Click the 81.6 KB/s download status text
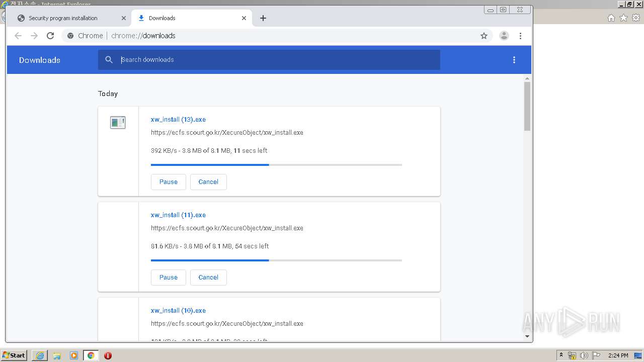The image size is (644, 362). click(x=210, y=246)
